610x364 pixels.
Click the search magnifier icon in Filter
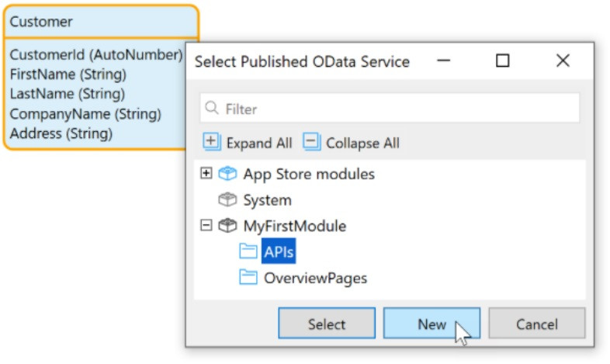point(213,109)
